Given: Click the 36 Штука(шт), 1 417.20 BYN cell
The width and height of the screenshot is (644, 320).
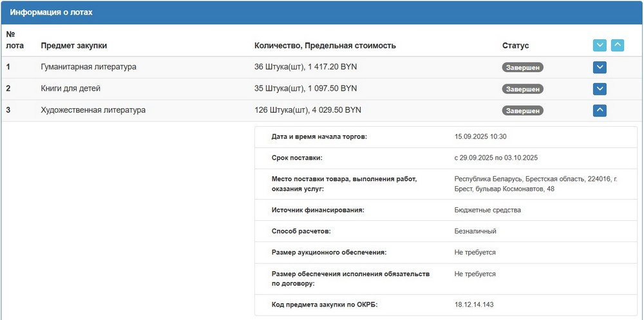Looking at the screenshot, I should (305, 67).
